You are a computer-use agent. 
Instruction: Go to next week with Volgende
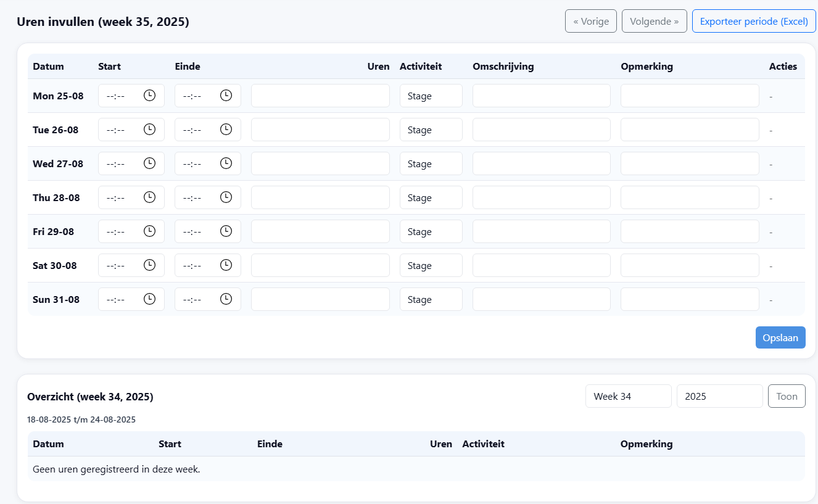[x=654, y=22]
